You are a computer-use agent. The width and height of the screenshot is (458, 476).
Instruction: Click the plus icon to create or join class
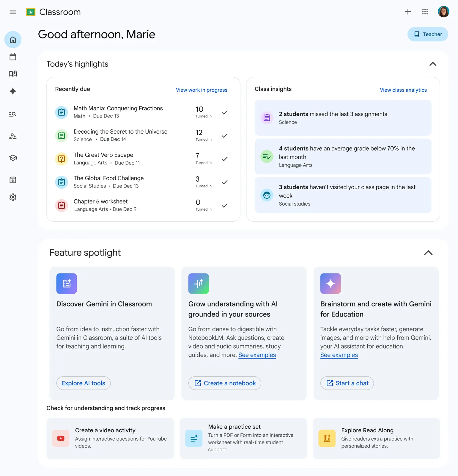pyautogui.click(x=408, y=12)
